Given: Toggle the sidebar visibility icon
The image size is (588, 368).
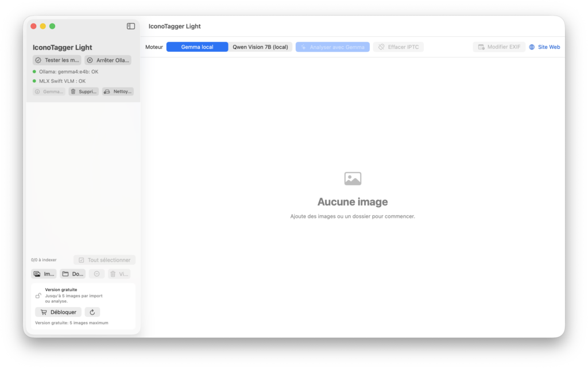Looking at the screenshot, I should [130, 26].
